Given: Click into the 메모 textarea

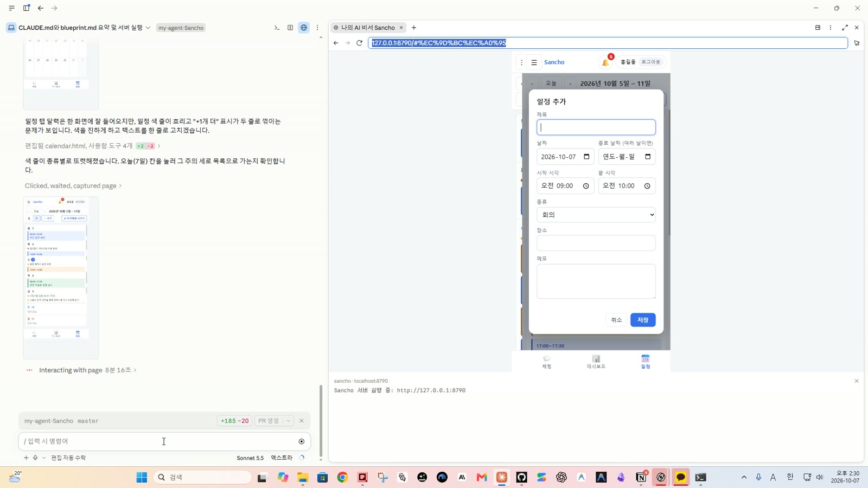Looking at the screenshot, I should point(596,281).
